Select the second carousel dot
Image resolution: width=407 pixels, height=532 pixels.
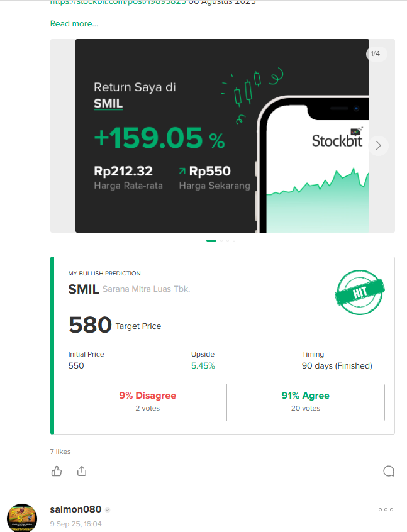(x=221, y=241)
